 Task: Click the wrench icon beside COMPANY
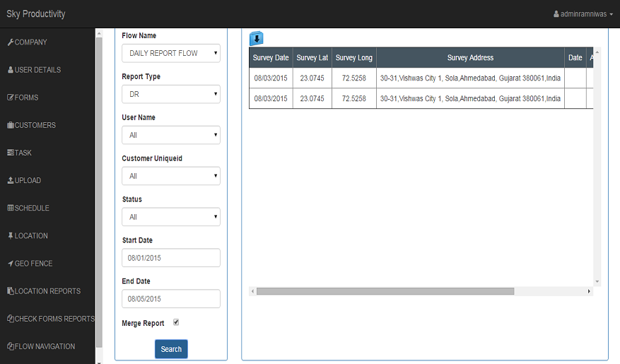pyautogui.click(x=11, y=42)
